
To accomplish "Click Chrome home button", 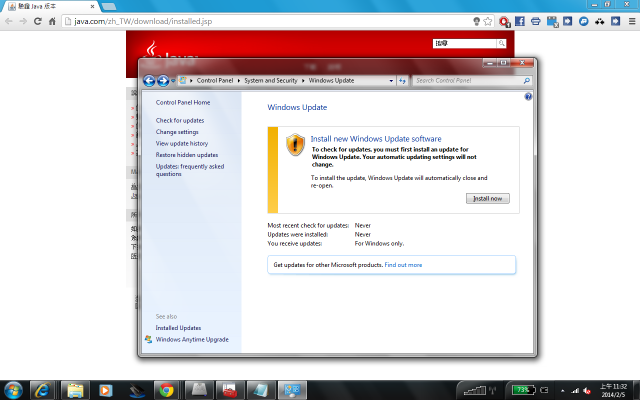I will pos(52,21).
